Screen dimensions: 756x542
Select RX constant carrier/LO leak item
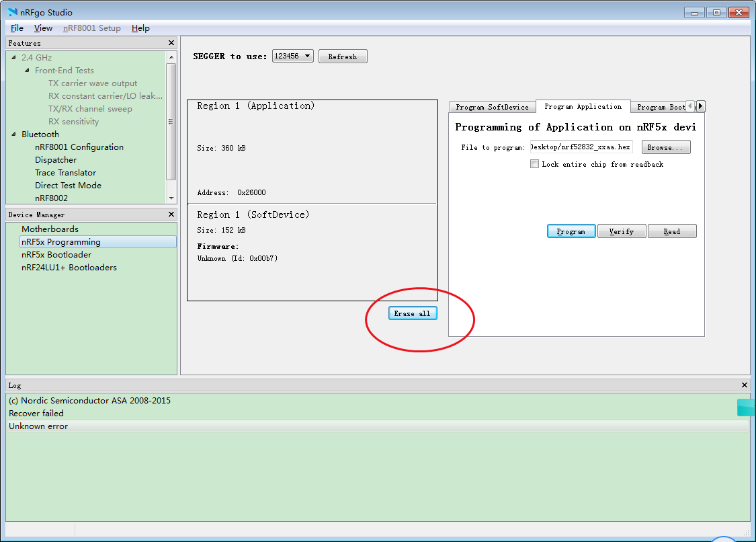(x=105, y=95)
